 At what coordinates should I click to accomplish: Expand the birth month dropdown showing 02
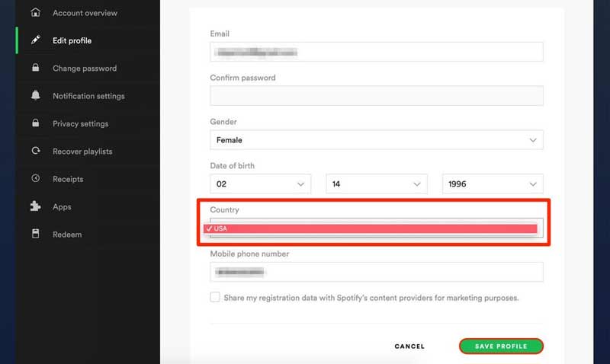click(x=260, y=184)
